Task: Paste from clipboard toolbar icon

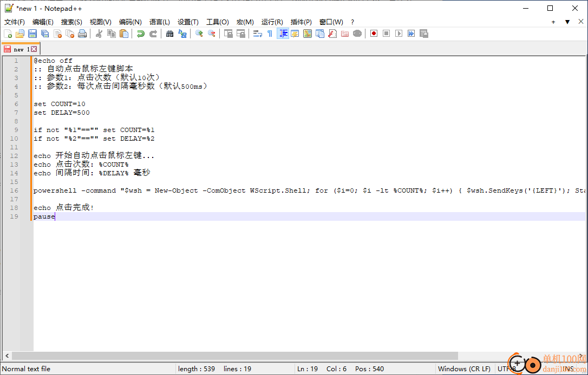Action: 124,34
